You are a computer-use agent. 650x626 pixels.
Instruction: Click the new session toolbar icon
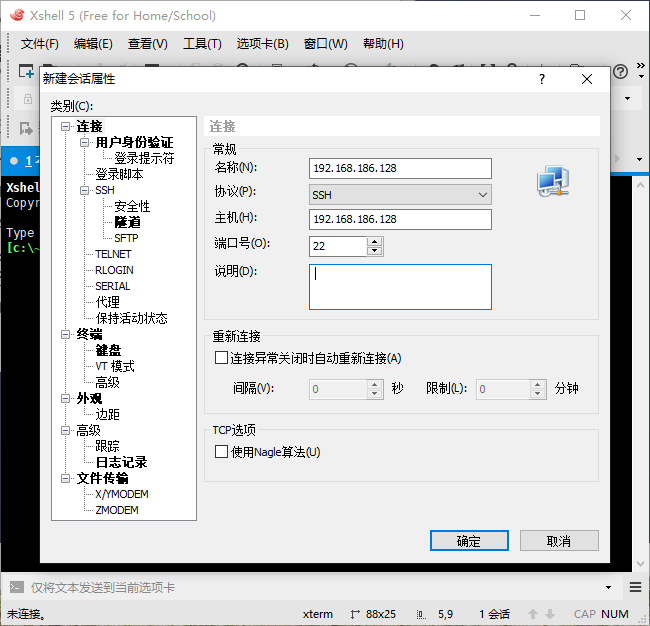(26, 71)
